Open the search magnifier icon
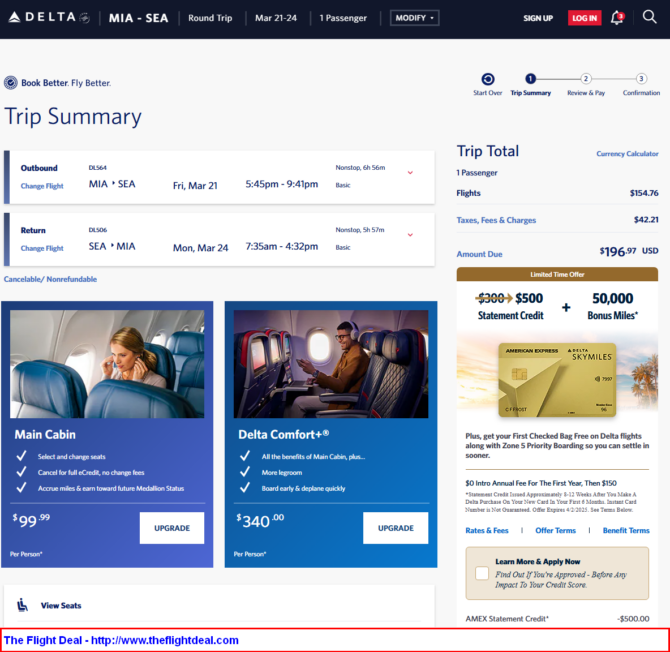This screenshot has width=670, height=652. coord(649,17)
